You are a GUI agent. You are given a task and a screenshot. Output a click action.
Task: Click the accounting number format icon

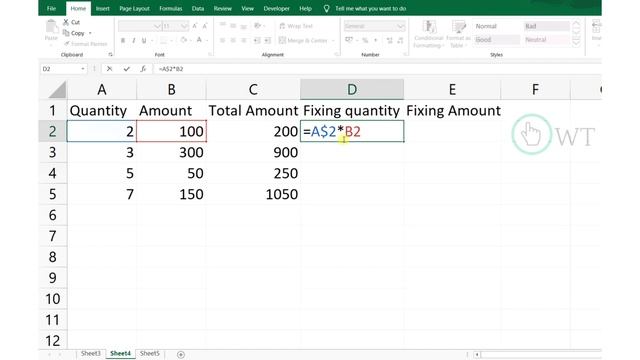click(x=349, y=40)
